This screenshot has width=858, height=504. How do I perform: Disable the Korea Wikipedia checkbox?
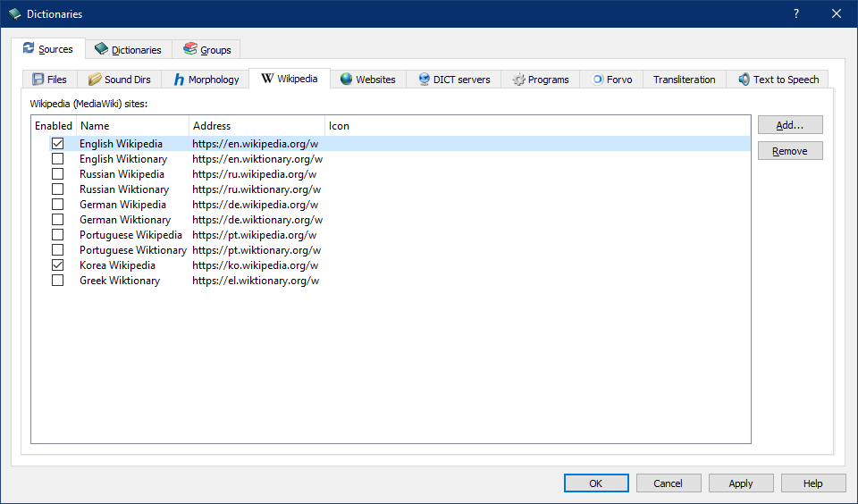(x=57, y=265)
